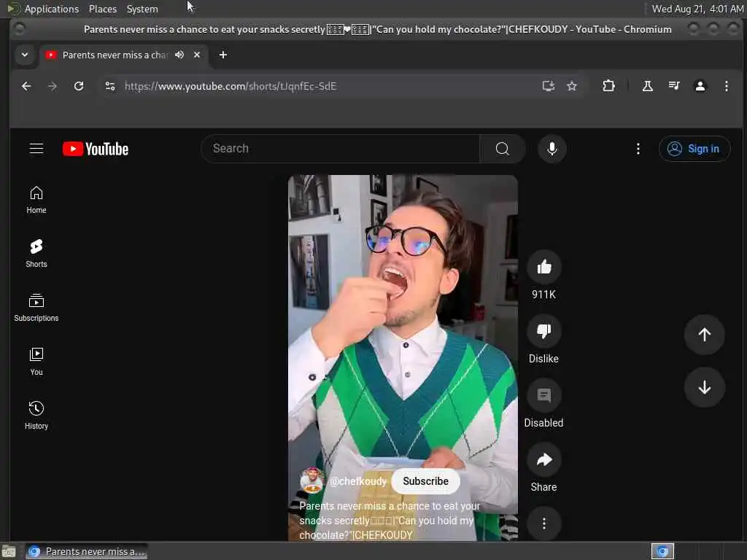747x560 pixels.
Task: View site information icon in address bar
Action: [x=110, y=86]
